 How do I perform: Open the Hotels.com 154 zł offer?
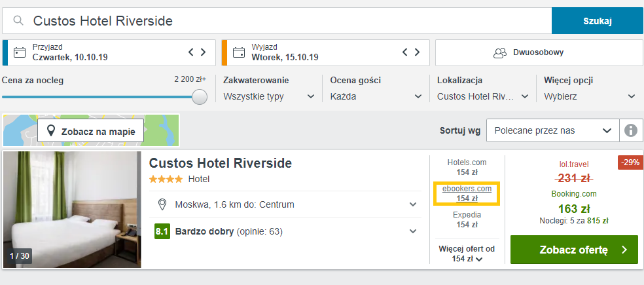(467, 167)
